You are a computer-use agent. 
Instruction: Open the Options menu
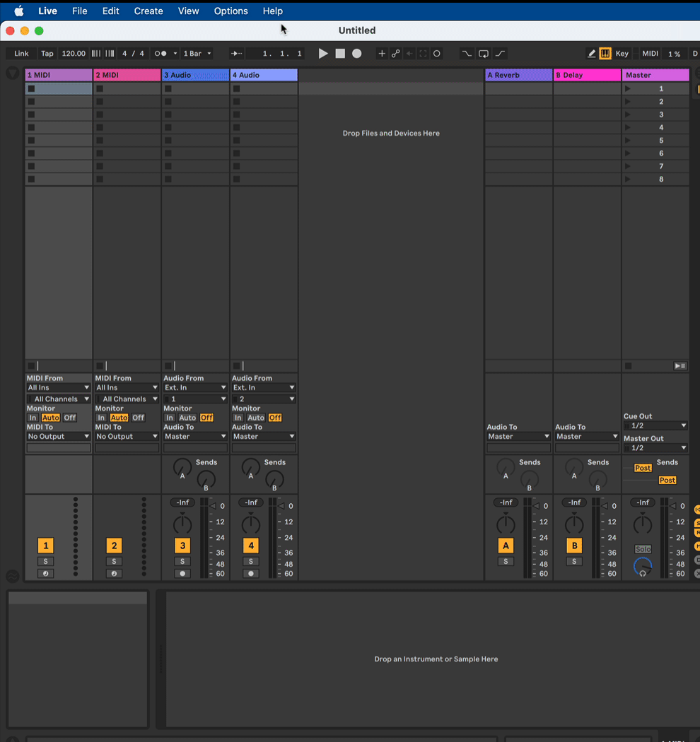(231, 11)
